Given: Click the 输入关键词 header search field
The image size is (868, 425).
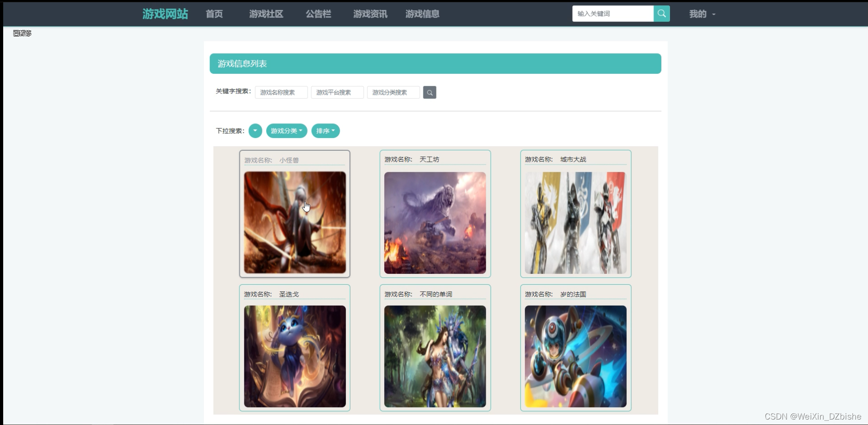Looking at the screenshot, I should click(x=613, y=14).
